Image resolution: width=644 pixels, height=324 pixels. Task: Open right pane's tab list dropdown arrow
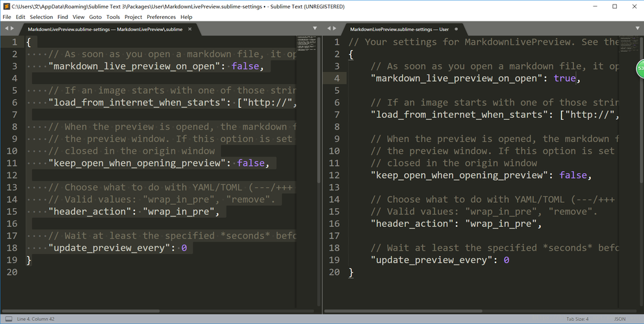pyautogui.click(x=638, y=29)
